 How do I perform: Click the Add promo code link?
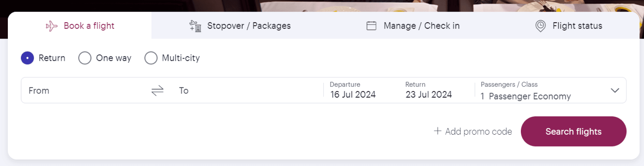473,132
